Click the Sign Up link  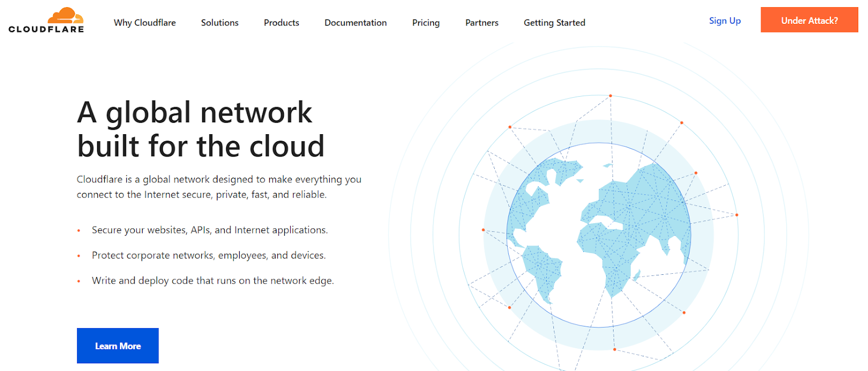point(725,21)
